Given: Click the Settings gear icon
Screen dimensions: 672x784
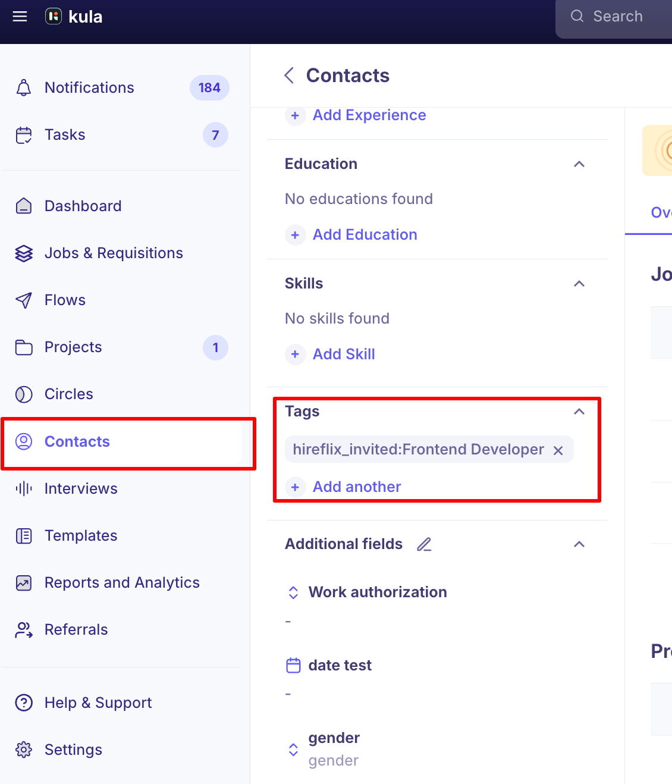Looking at the screenshot, I should point(24,749).
